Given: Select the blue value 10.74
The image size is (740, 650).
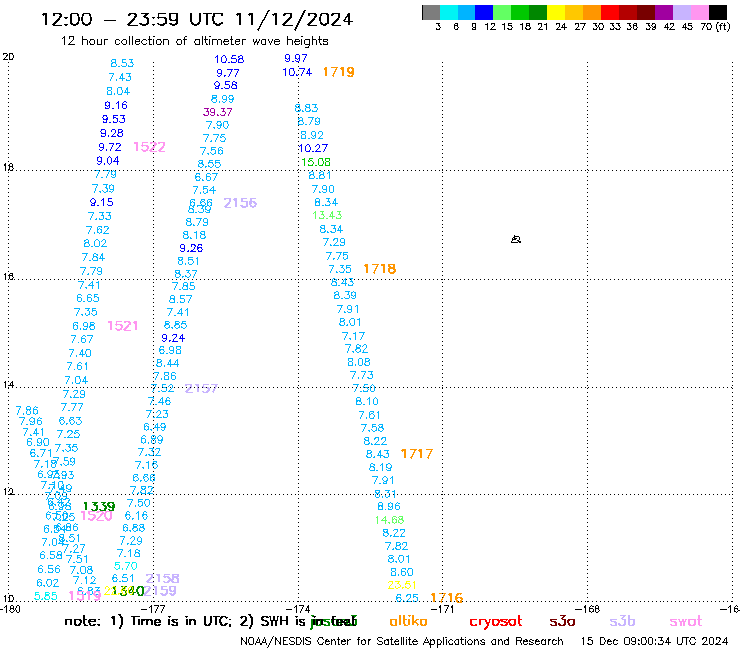Looking at the screenshot, I should click(297, 72).
